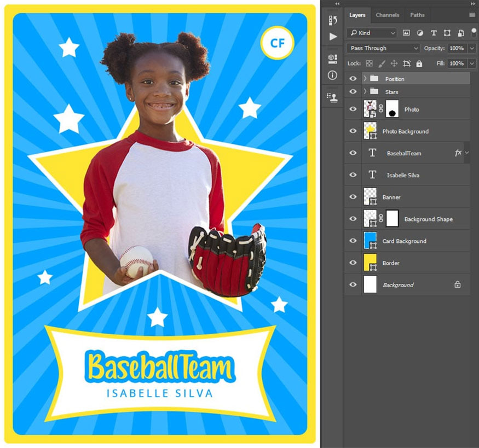Select the Isabelle Silva text layer
This screenshot has height=448, width=479.
[403, 175]
